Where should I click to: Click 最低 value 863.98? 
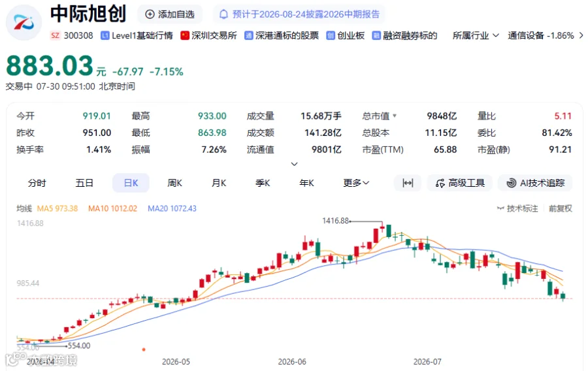pos(212,133)
